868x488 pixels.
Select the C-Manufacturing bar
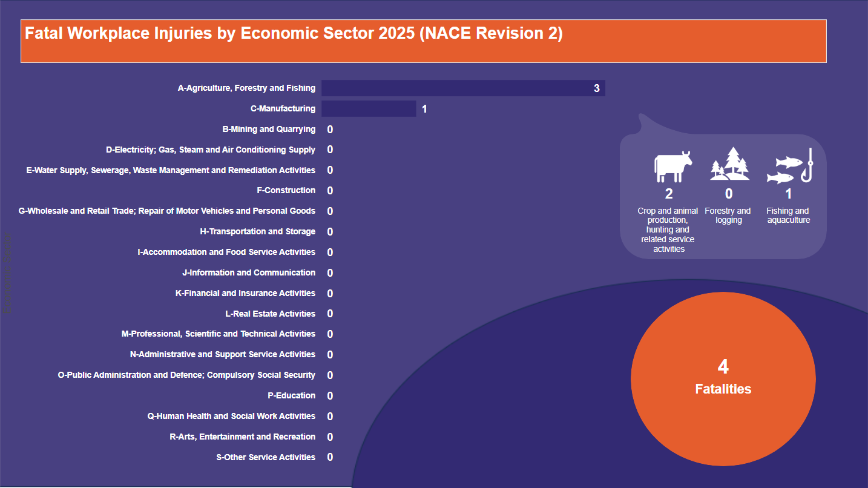tap(369, 109)
